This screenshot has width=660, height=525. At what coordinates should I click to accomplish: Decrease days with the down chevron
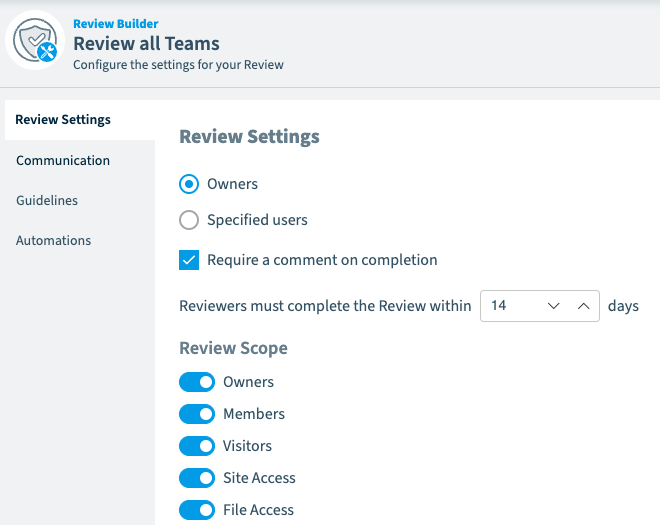(554, 306)
